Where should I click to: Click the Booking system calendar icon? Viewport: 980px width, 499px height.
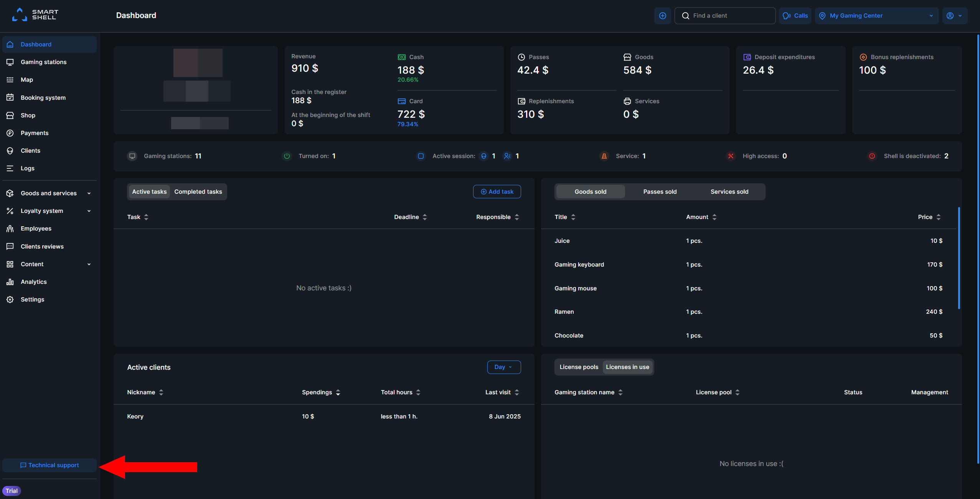(10, 97)
